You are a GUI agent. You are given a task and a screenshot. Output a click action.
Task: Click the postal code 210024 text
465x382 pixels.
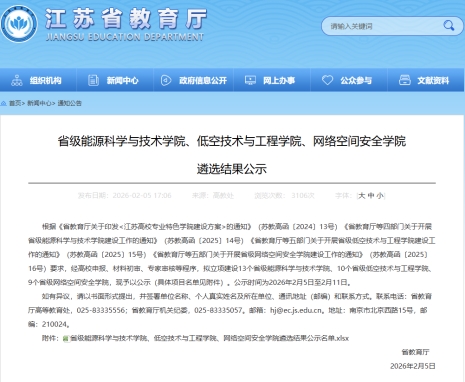click(55, 324)
